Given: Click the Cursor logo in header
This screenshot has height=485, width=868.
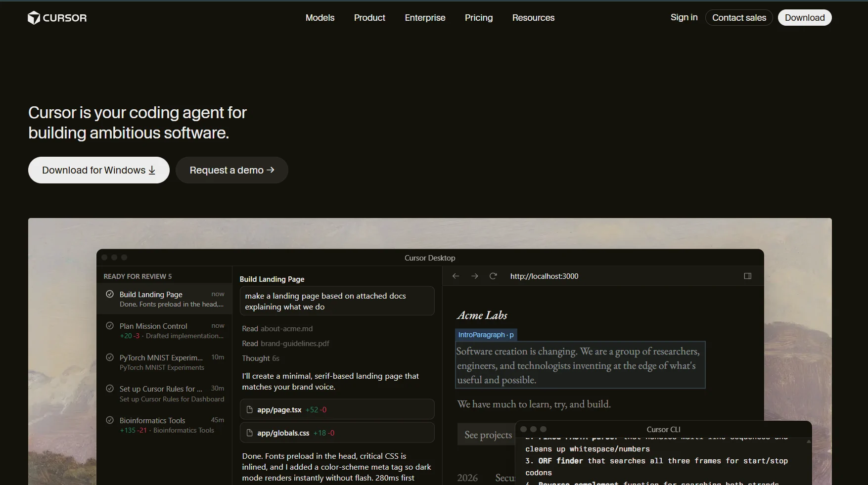Looking at the screenshot, I should coord(57,18).
